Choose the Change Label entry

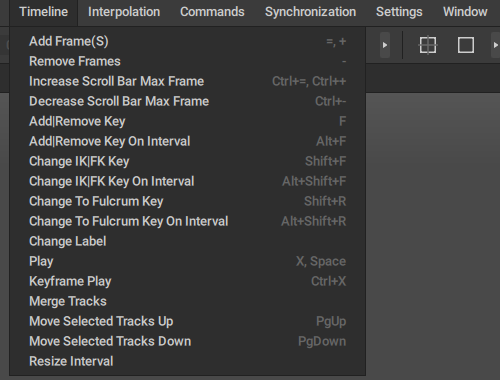tap(188, 241)
